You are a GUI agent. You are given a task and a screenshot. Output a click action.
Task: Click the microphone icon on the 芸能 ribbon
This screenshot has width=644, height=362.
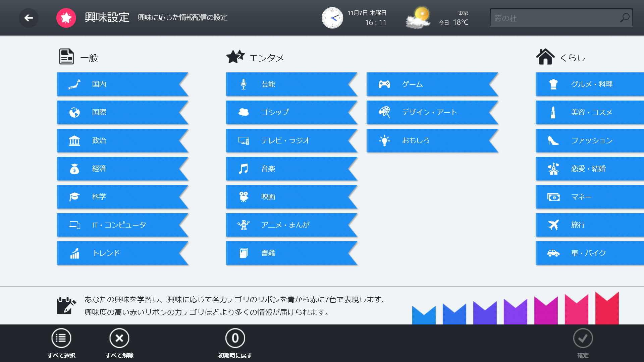pos(244,84)
